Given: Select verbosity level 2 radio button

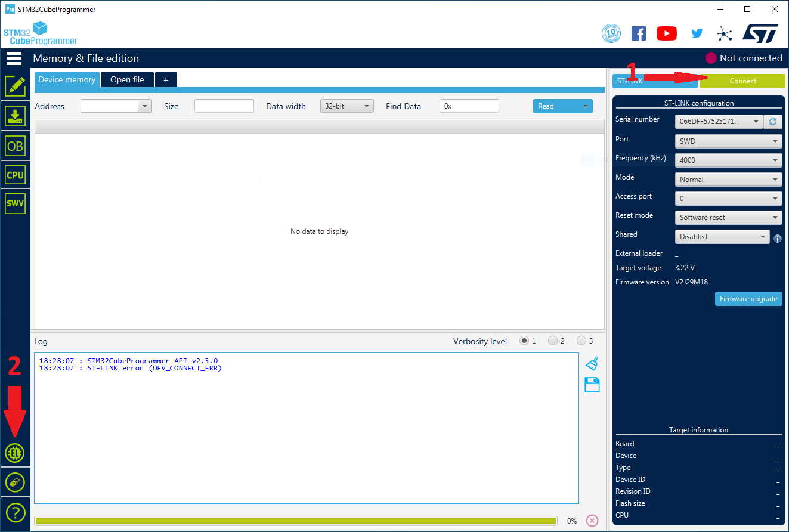Looking at the screenshot, I should (x=552, y=341).
